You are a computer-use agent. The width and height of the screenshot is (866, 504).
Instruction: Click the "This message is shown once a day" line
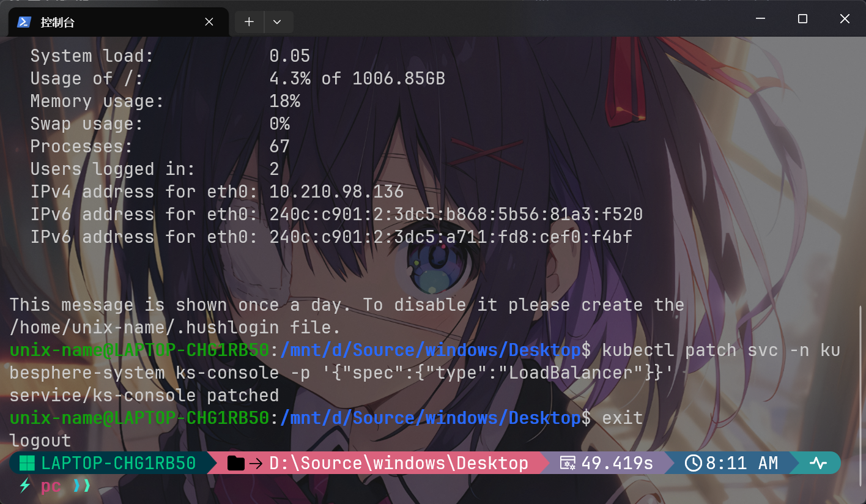point(347,305)
